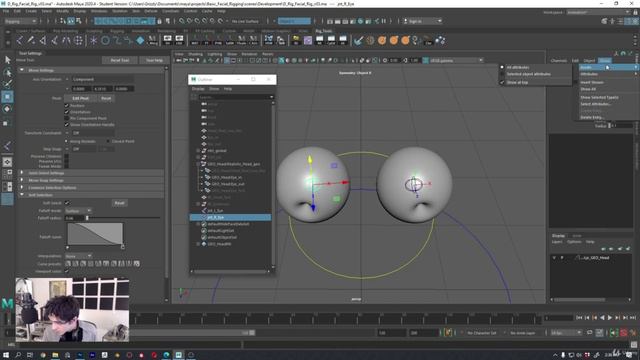The width and height of the screenshot is (640, 360).
Task: Open the Rigging menu set dropdown
Action: (x=20, y=21)
